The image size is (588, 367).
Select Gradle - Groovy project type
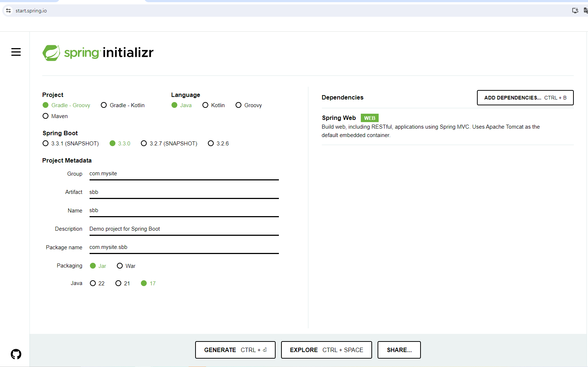pyautogui.click(x=66, y=105)
